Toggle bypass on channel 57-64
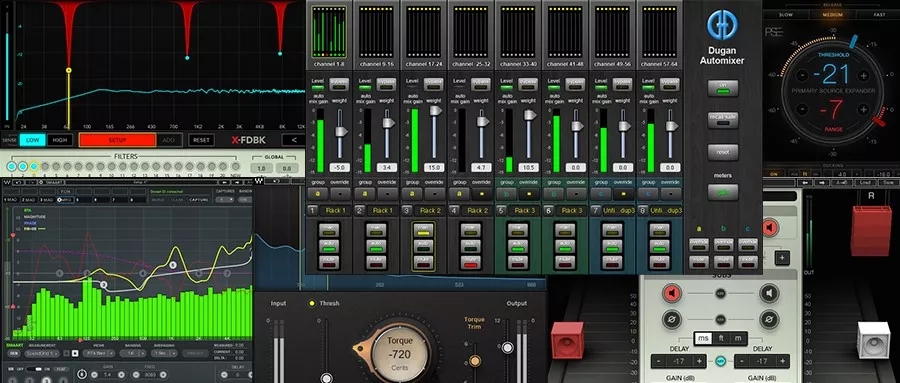900x383 pixels. point(669,84)
